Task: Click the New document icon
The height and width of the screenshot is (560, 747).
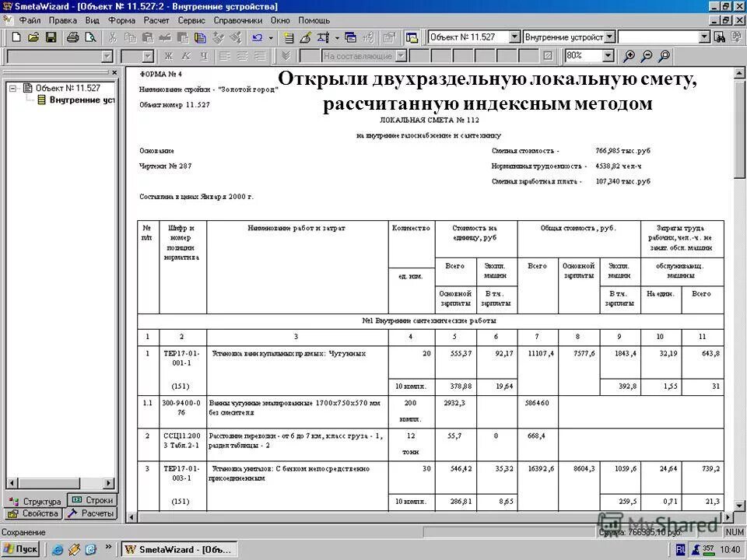Action: (x=16, y=37)
